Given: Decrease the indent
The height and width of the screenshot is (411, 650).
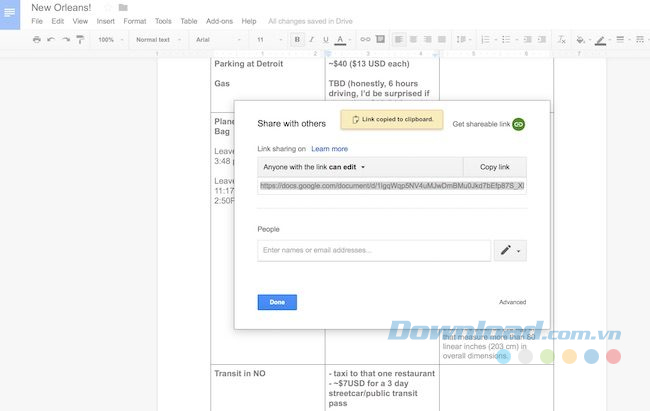Looking at the screenshot, I should coord(527,39).
